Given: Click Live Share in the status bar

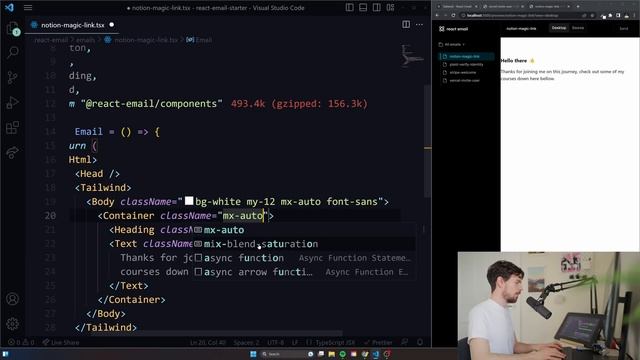Looking at the screenshot, I should coord(61,342).
